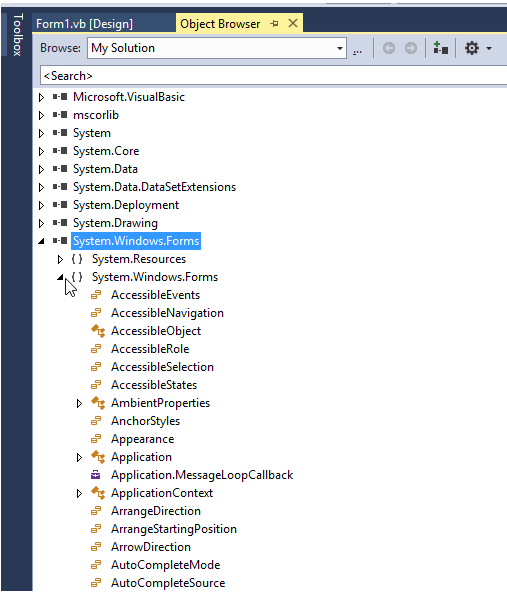Screen dimensions: 507x593
Task: Expand the Microsoft.VisualBasic node
Action: (x=41, y=97)
